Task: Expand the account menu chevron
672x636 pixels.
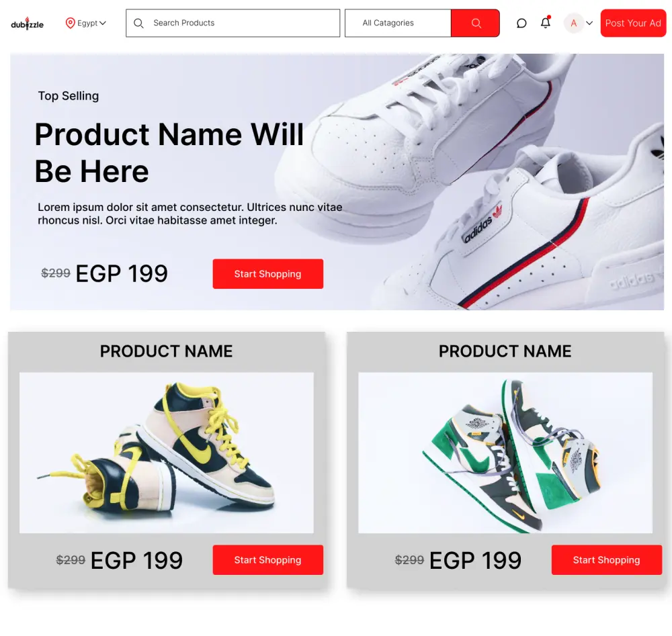Action: tap(589, 23)
